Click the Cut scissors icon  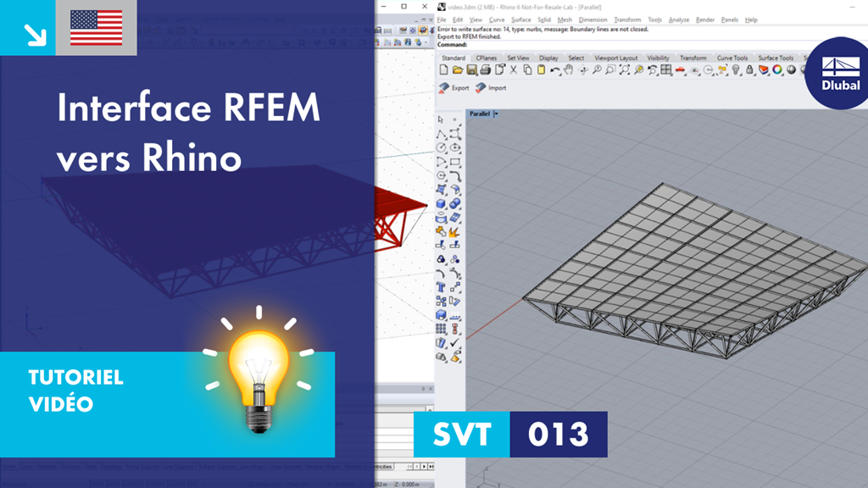513,70
